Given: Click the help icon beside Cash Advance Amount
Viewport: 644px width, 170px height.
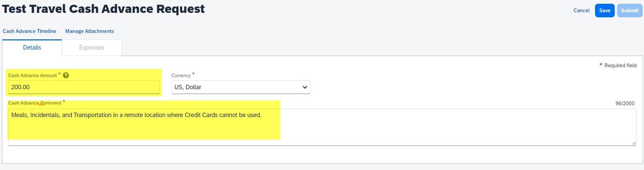Looking at the screenshot, I should click(x=66, y=75).
